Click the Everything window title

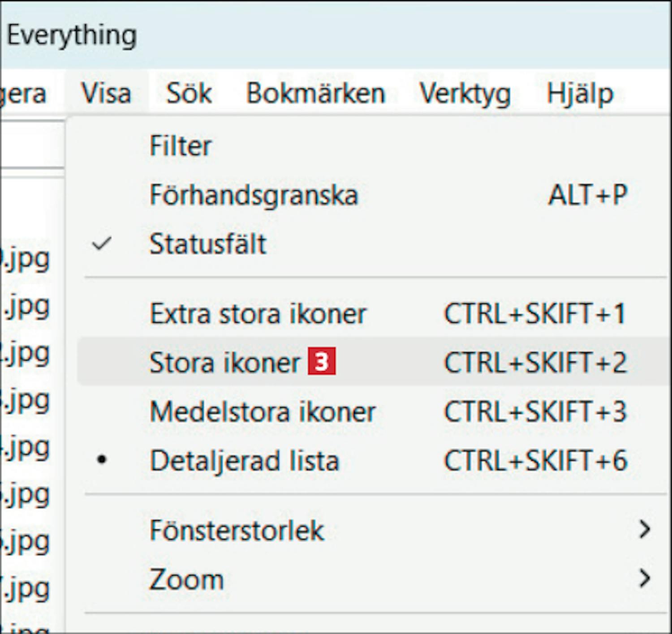72,35
